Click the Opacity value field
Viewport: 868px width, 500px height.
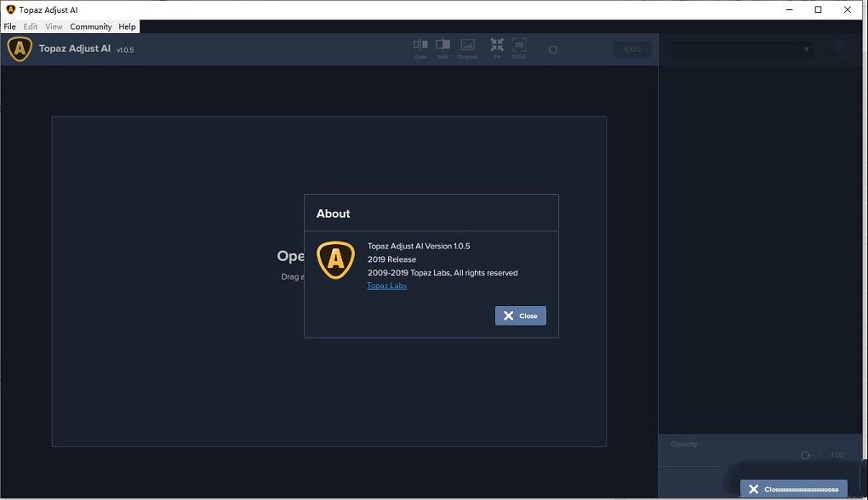837,456
